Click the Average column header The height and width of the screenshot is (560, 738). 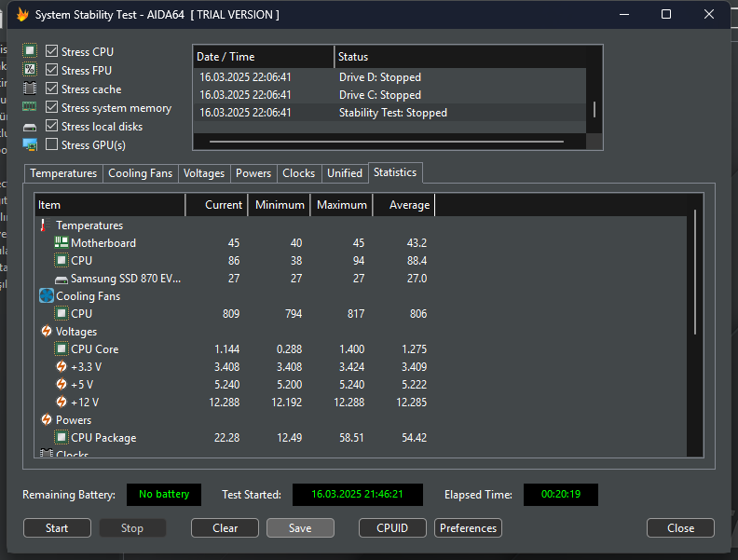tap(403, 205)
